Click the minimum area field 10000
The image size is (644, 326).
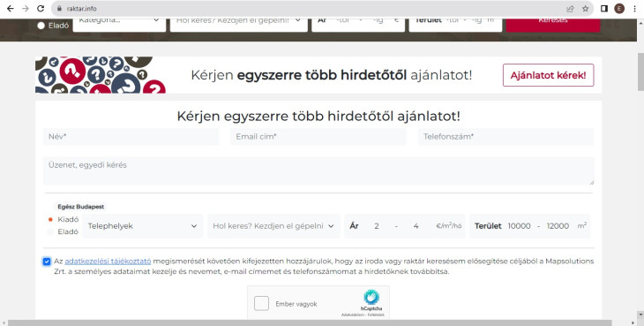point(519,226)
